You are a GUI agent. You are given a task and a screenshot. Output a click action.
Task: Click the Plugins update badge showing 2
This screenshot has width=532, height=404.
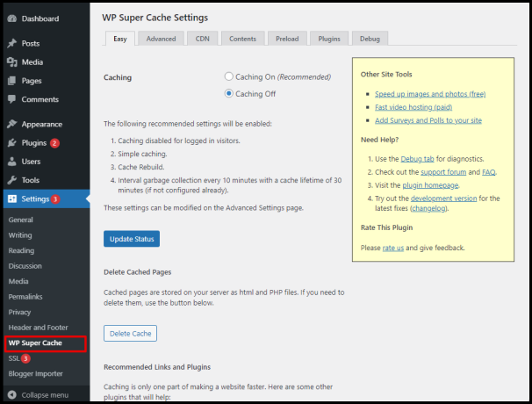[54, 143]
